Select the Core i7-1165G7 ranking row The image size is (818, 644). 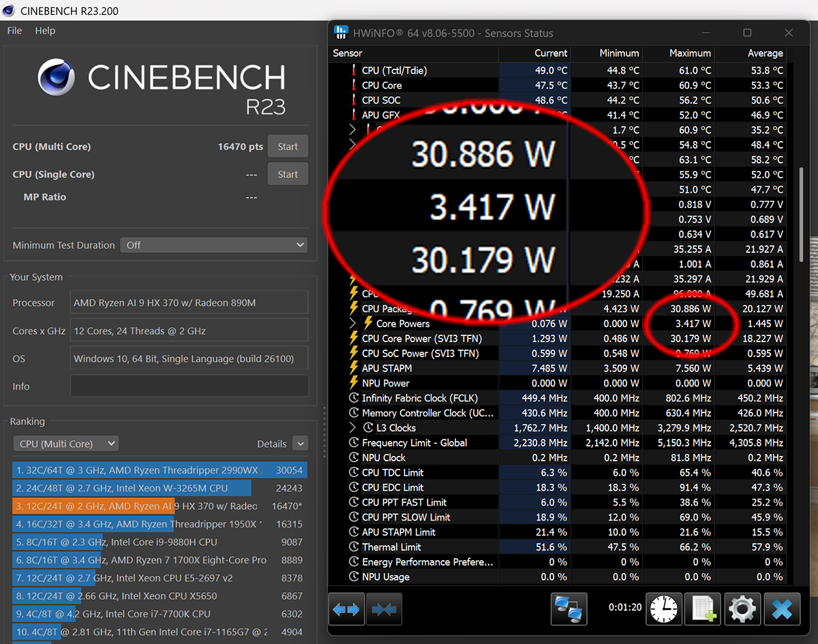[x=160, y=632]
